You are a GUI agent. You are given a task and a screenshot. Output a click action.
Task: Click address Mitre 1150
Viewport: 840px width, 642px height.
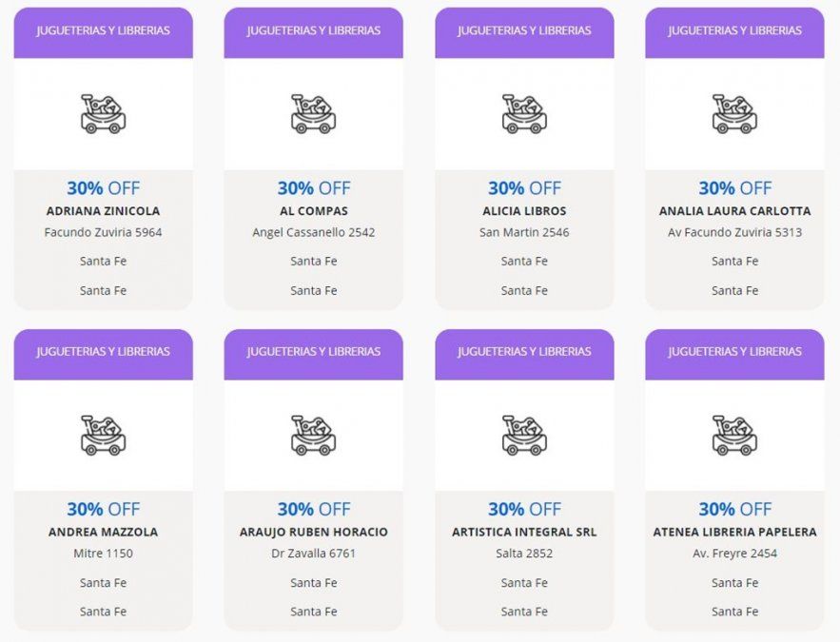point(103,554)
